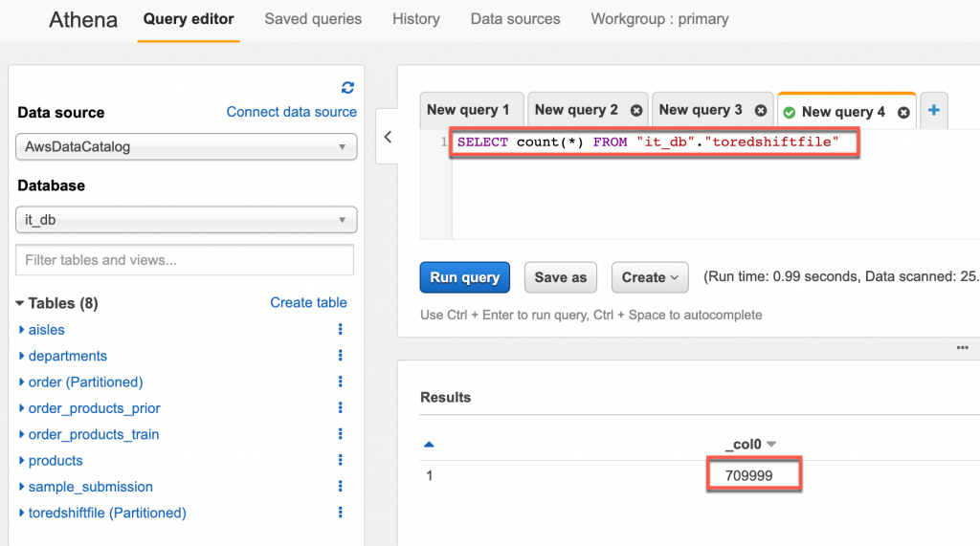This screenshot has height=546, width=980.
Task: Open the results panel ellipsis menu
Action: [x=962, y=348]
